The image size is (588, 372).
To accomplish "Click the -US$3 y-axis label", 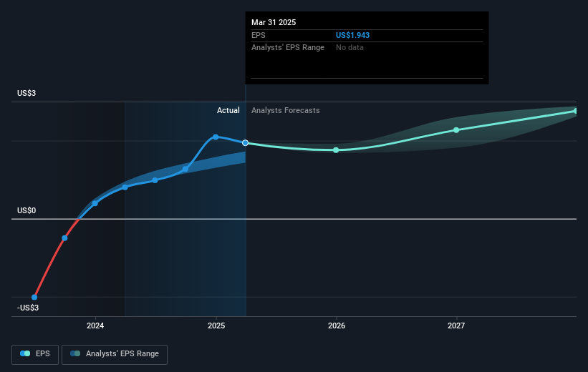I will pyautogui.click(x=28, y=308).
